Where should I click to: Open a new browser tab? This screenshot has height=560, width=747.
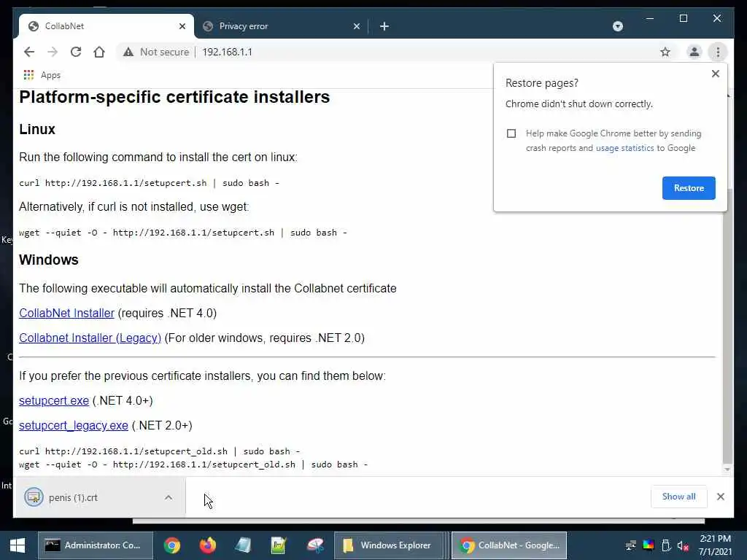pyautogui.click(x=384, y=26)
